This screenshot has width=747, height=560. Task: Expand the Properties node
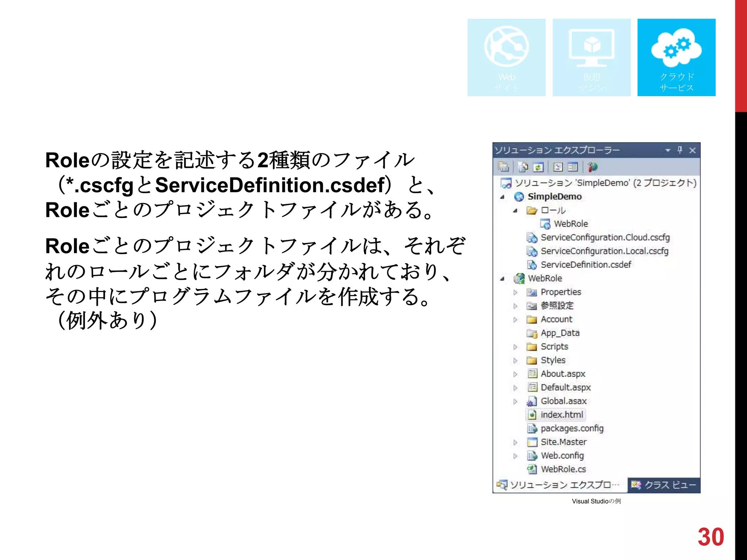(x=515, y=292)
